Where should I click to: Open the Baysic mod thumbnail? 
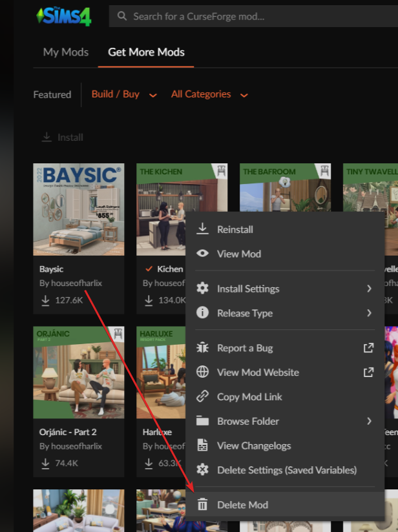click(78, 209)
